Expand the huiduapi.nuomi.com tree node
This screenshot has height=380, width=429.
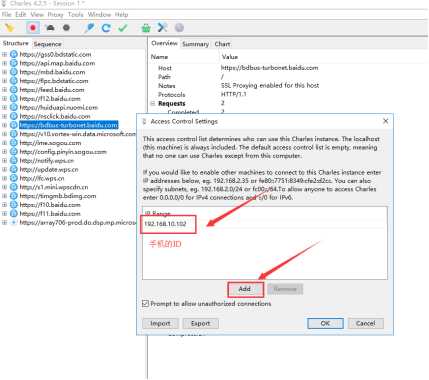pos(4,107)
